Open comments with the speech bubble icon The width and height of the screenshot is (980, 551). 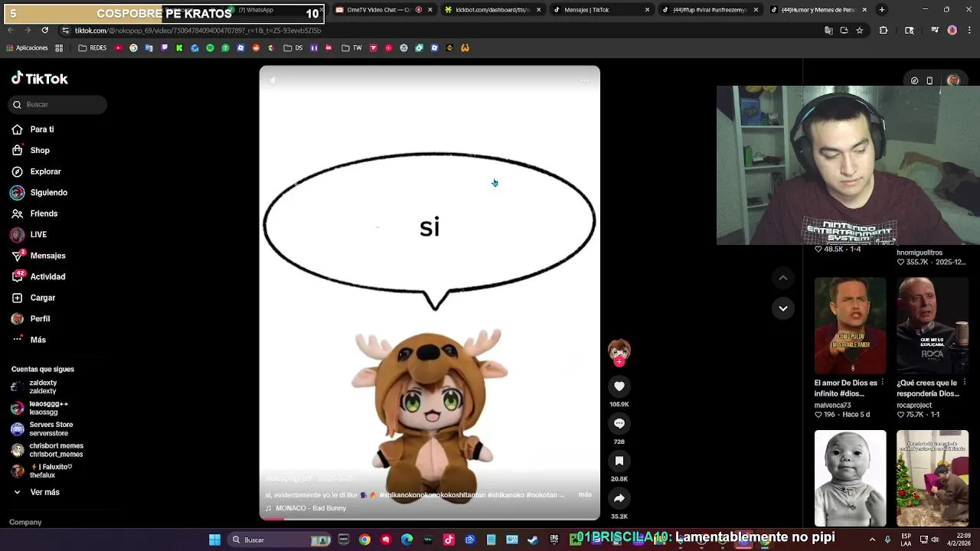[619, 423]
